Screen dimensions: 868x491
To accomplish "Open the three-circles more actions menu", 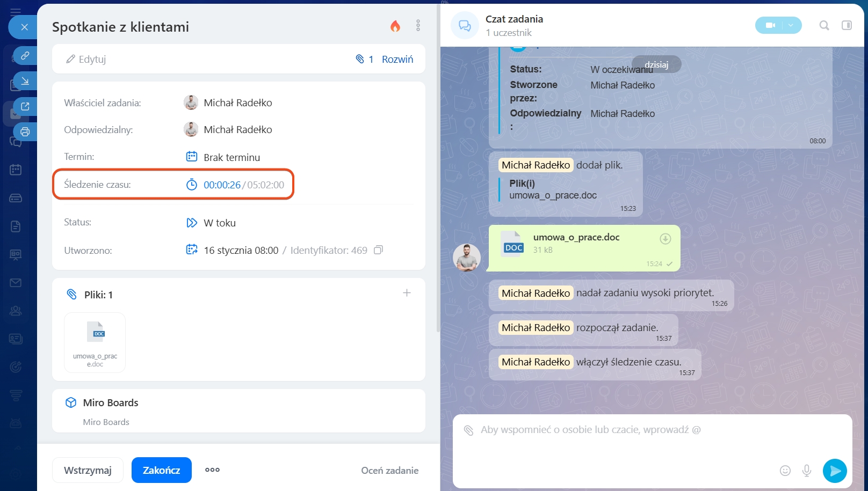I will (212, 470).
